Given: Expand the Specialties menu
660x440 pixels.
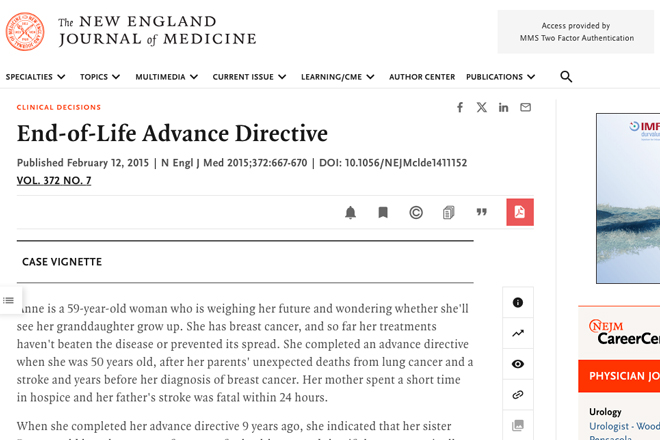Looking at the screenshot, I should pos(35,77).
